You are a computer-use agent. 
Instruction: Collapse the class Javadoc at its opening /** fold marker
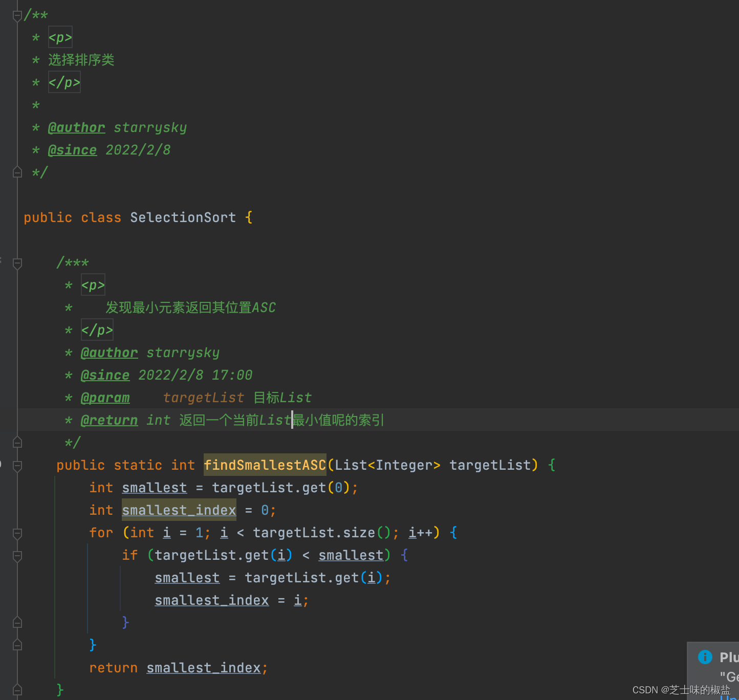click(x=17, y=15)
